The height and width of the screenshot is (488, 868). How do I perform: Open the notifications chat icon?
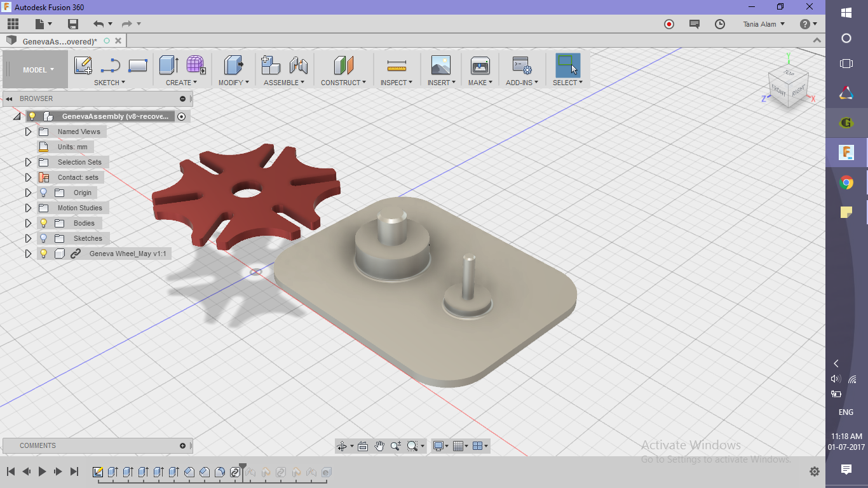(695, 24)
